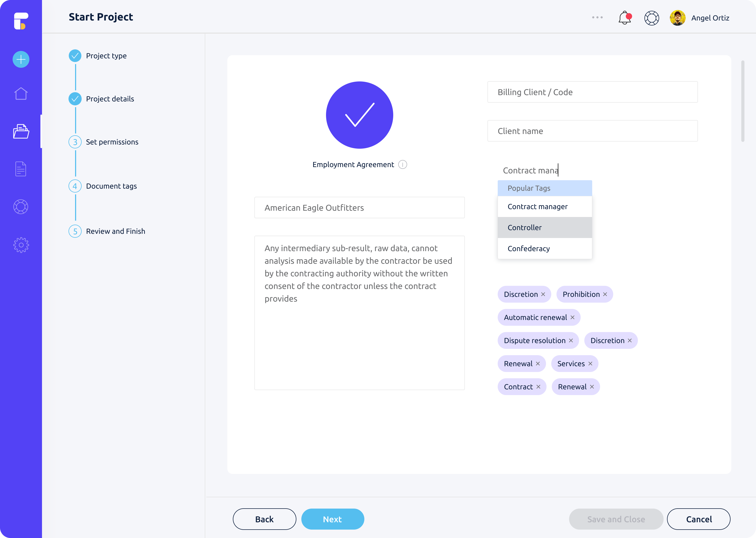This screenshot has height=538, width=756.
Task: Remove the Dispute resolution tag
Action: 571,340
